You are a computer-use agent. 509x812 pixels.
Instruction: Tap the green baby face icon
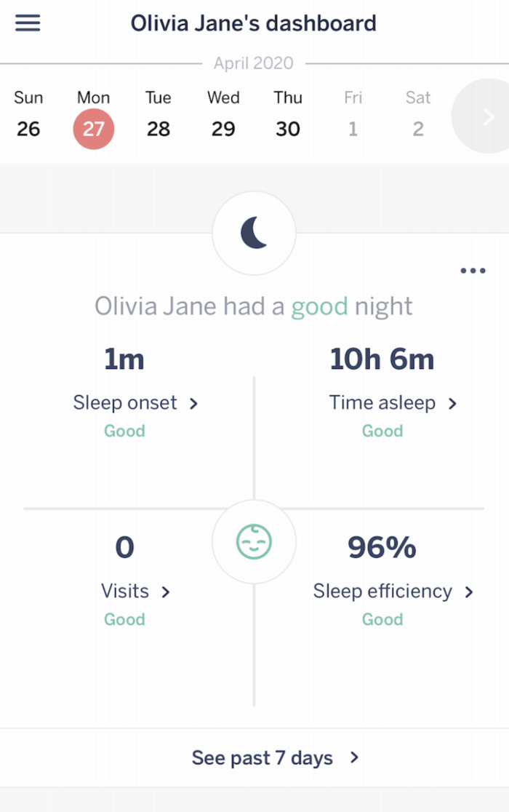point(254,541)
